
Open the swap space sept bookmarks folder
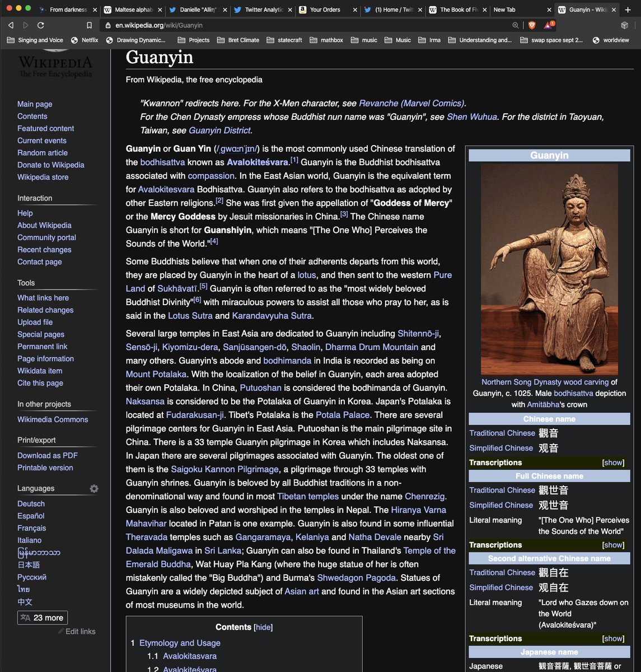click(x=551, y=40)
